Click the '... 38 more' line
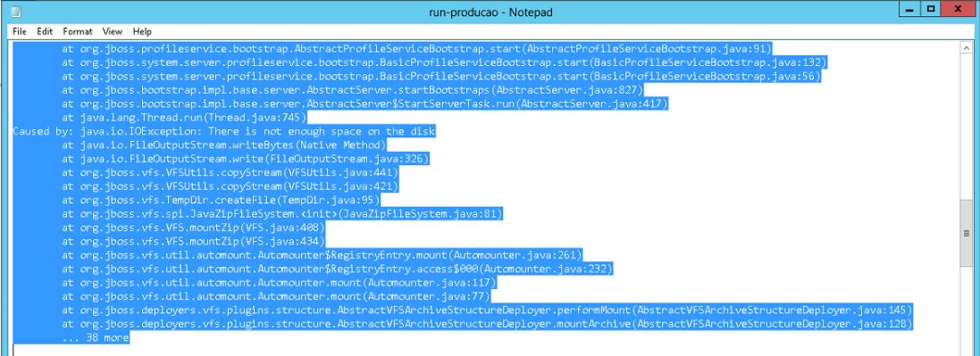980x356 pixels. coord(96,338)
